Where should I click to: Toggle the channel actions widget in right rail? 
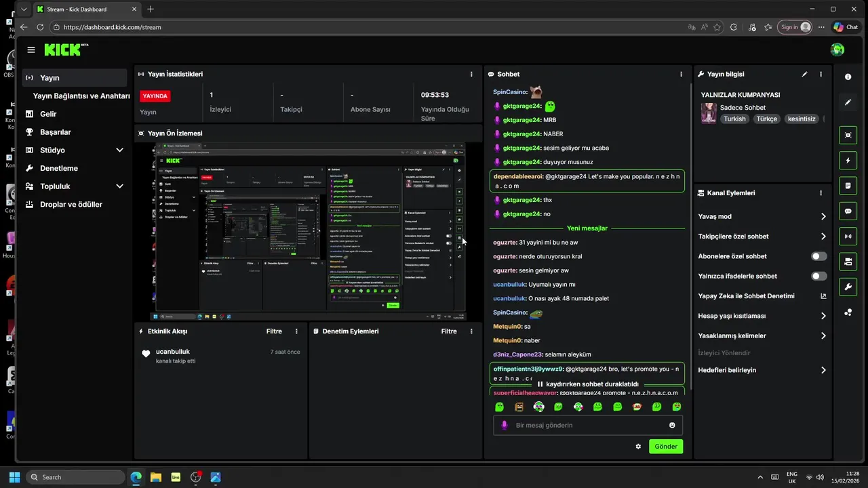tap(848, 262)
